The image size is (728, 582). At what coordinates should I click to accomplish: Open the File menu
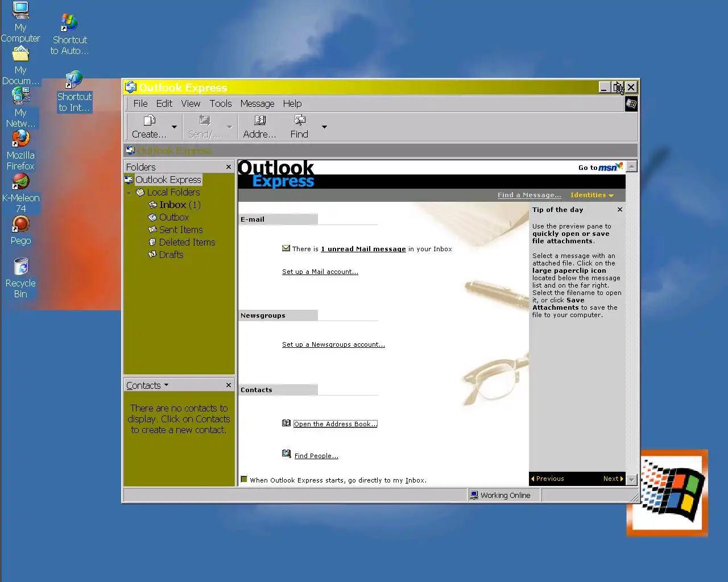pos(140,103)
